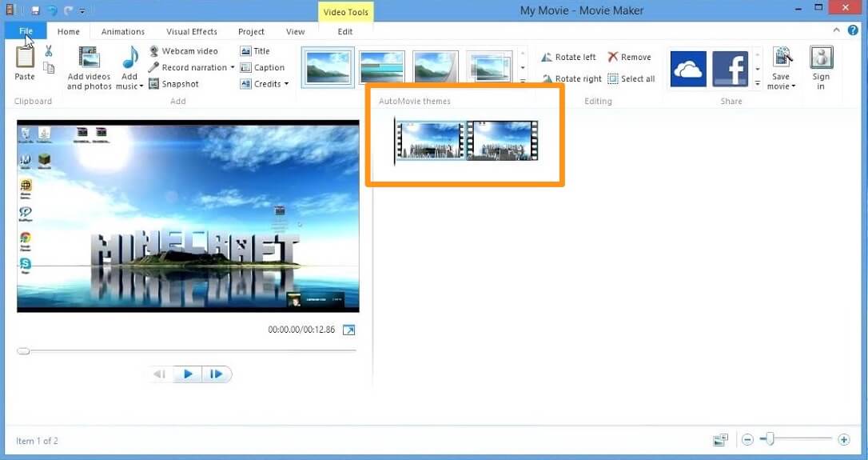Click Add videos and photos icon
The height and width of the screenshot is (460, 868).
click(89, 58)
